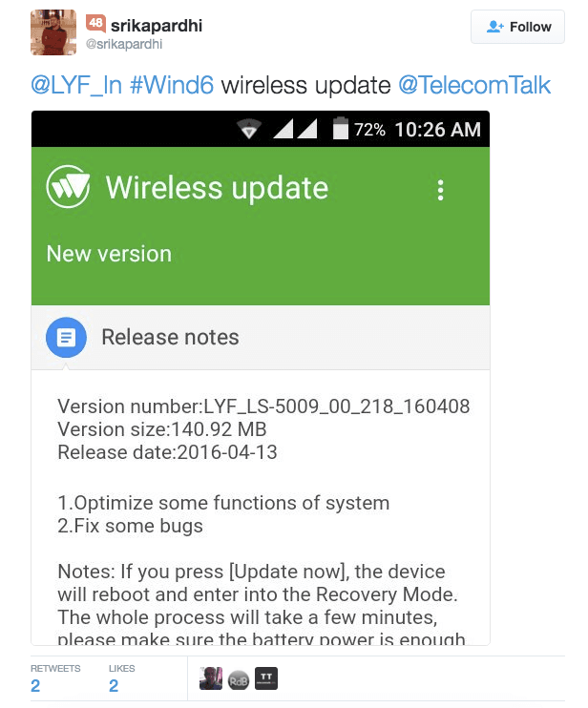Open srikapardhi's profile picture
The width and height of the screenshot is (588, 708).
tap(53, 32)
